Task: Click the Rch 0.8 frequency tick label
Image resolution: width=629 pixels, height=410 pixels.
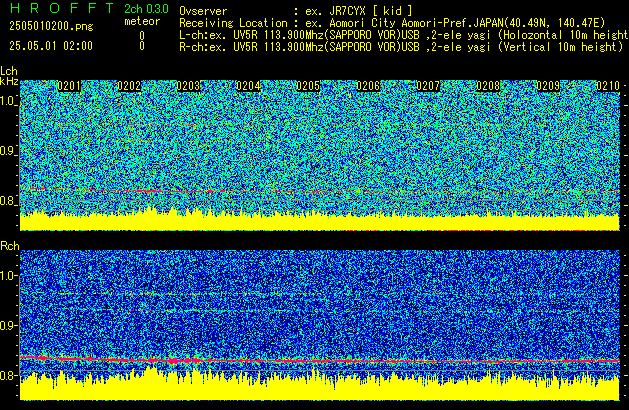Action: 8,375
